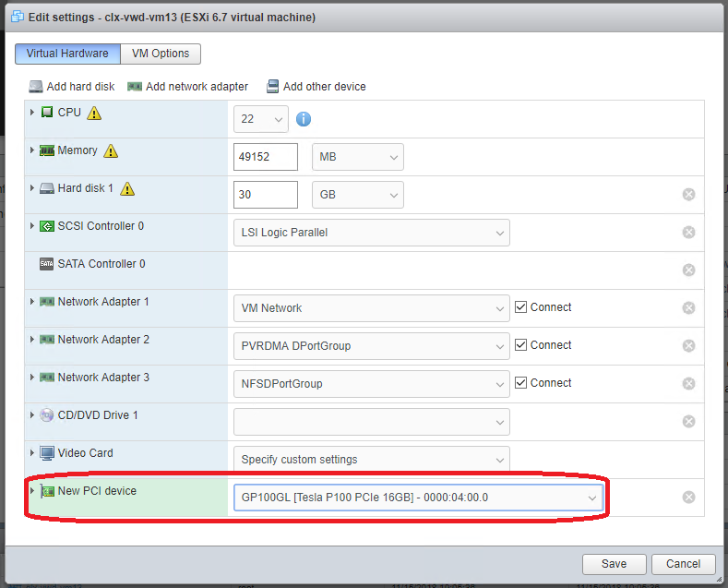This screenshot has height=588, width=728.
Task: Open the VM Network dropdown
Action: 372,308
